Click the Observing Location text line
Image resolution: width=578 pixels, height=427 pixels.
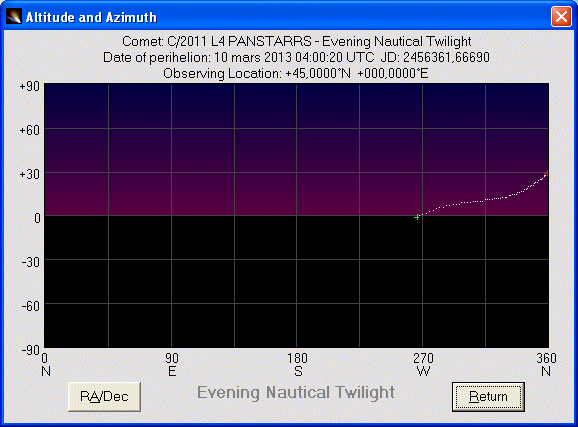(296, 73)
